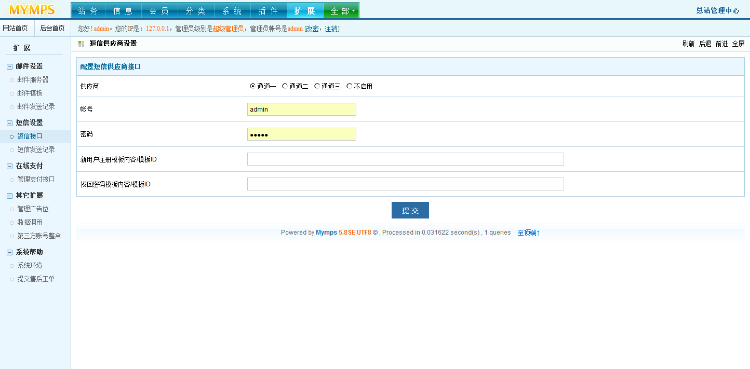
Task: Open 数据调用 in the sidebar
Action: (x=30, y=222)
